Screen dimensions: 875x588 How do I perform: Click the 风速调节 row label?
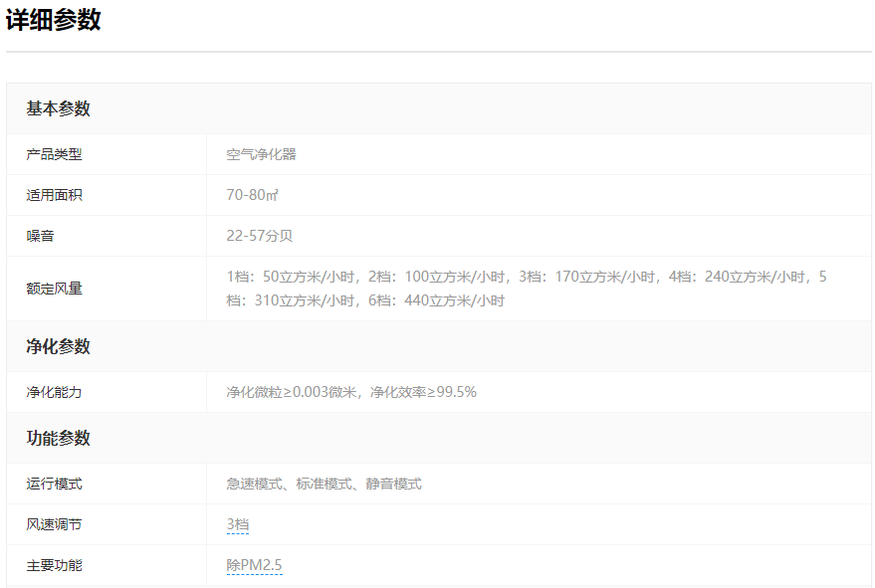(x=54, y=524)
